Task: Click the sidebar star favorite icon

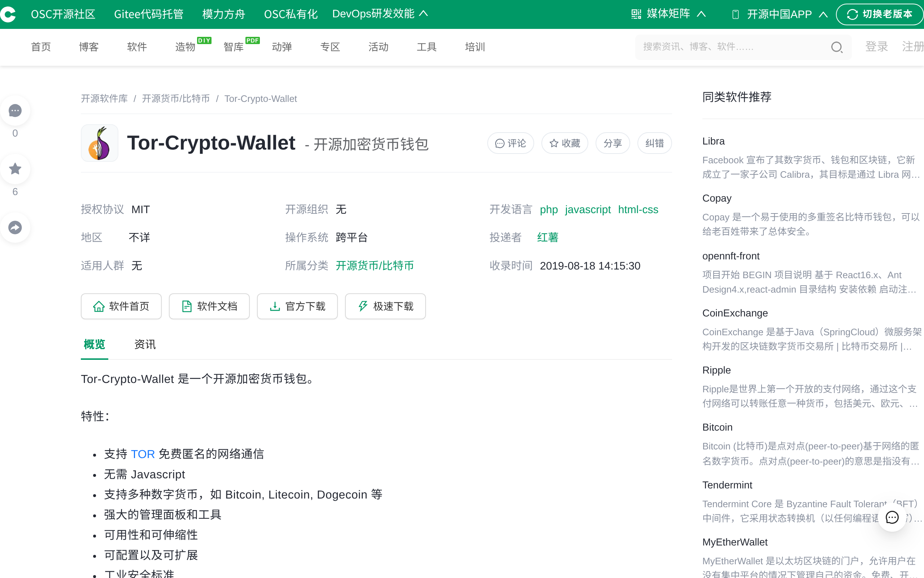Action: click(x=15, y=169)
